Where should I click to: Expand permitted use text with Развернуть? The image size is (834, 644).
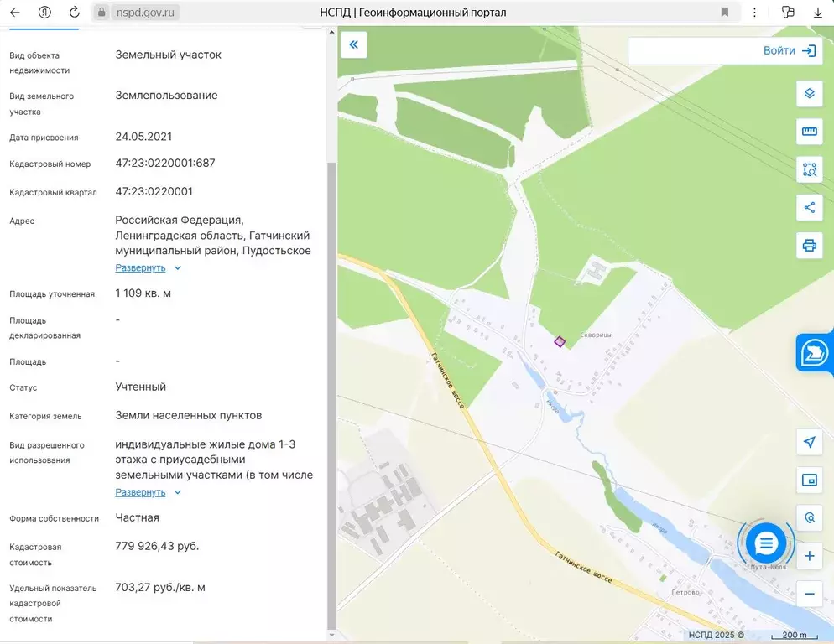(140, 492)
